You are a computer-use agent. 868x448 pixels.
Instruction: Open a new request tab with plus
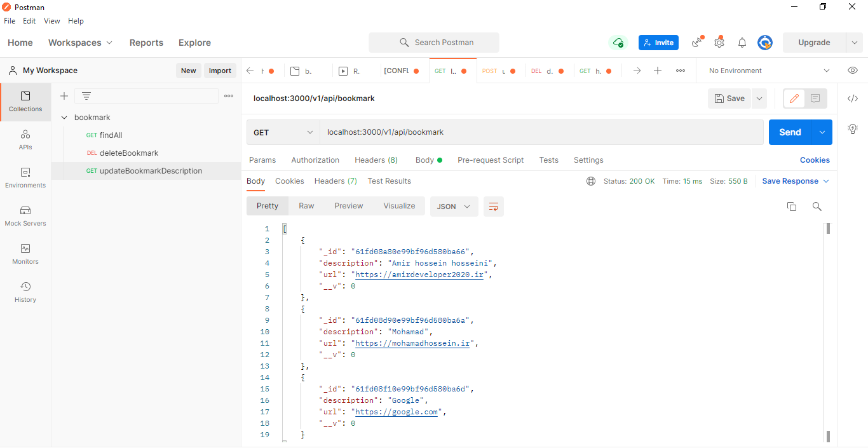tap(658, 71)
